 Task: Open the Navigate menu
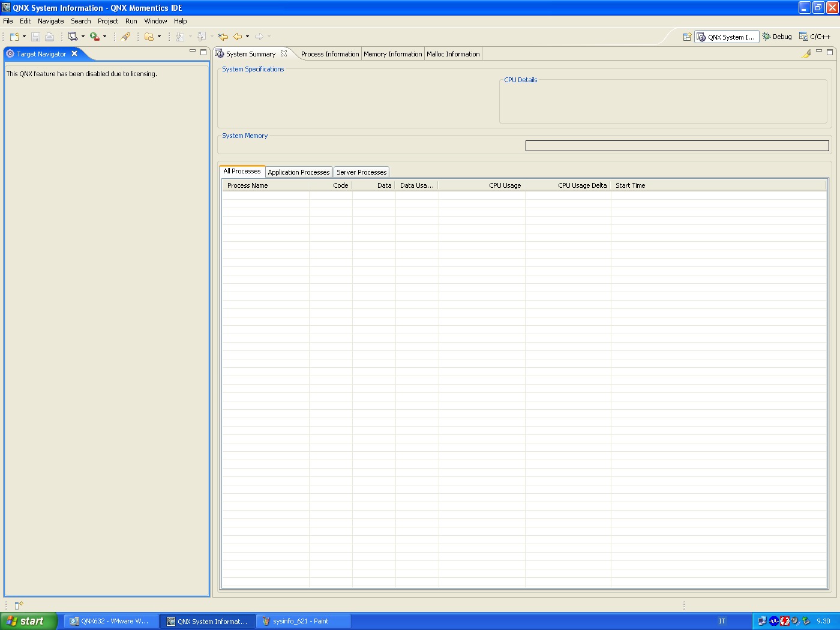coord(50,21)
